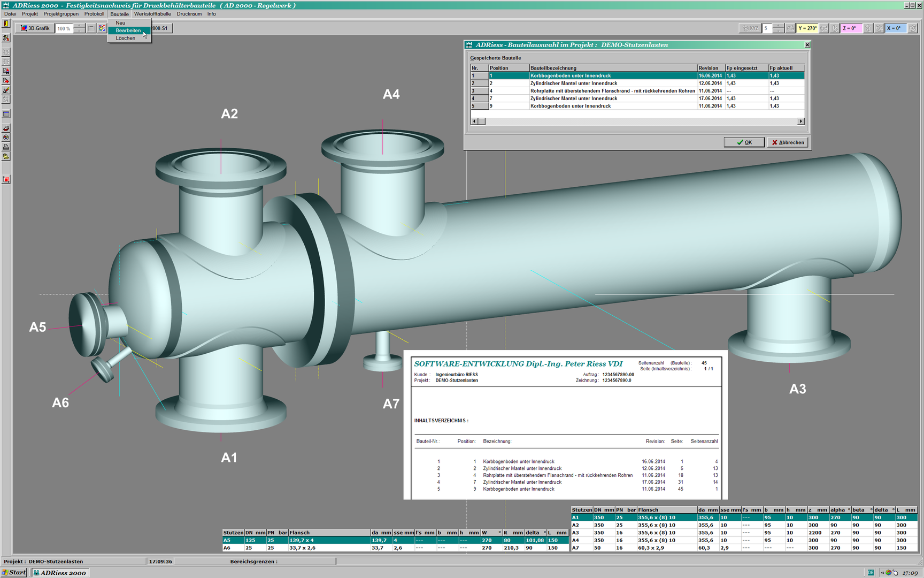Click the printer icon in left sidebar

[x=6, y=147]
